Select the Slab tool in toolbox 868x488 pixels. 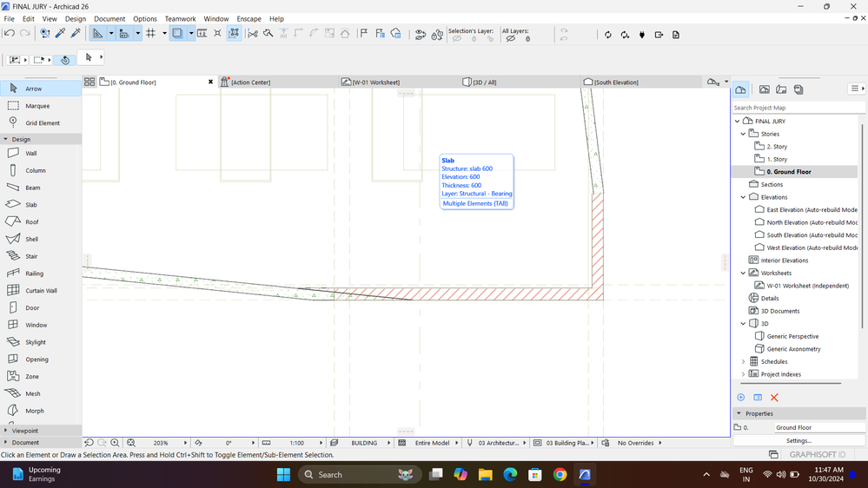[31, 205]
